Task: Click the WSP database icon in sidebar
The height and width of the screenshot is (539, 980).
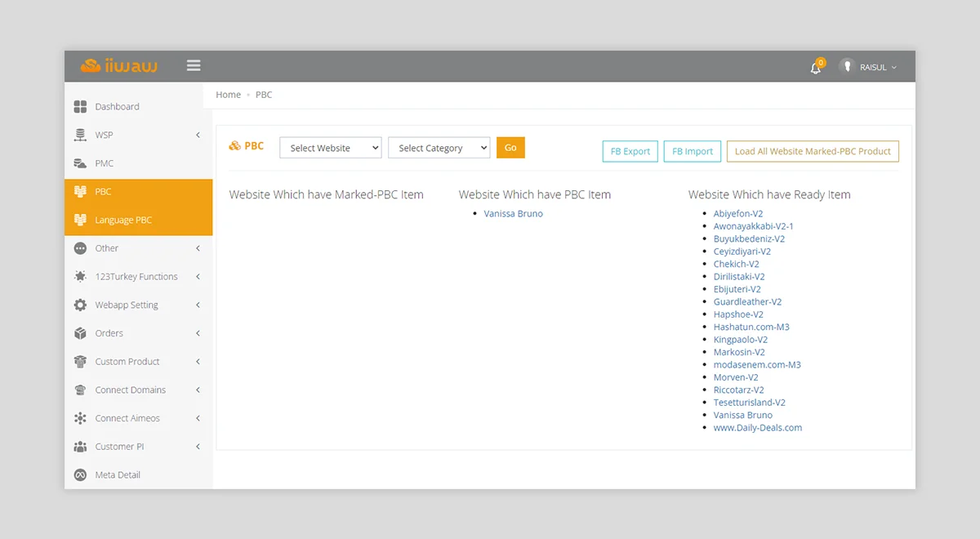Action: [x=79, y=135]
